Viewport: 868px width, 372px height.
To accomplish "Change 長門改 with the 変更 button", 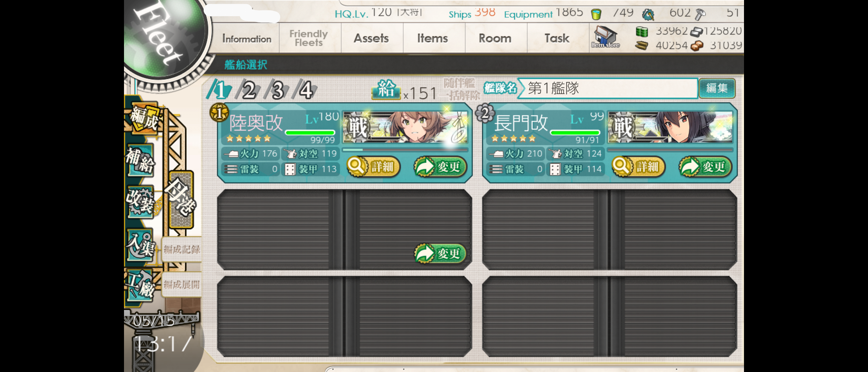I will tap(705, 167).
